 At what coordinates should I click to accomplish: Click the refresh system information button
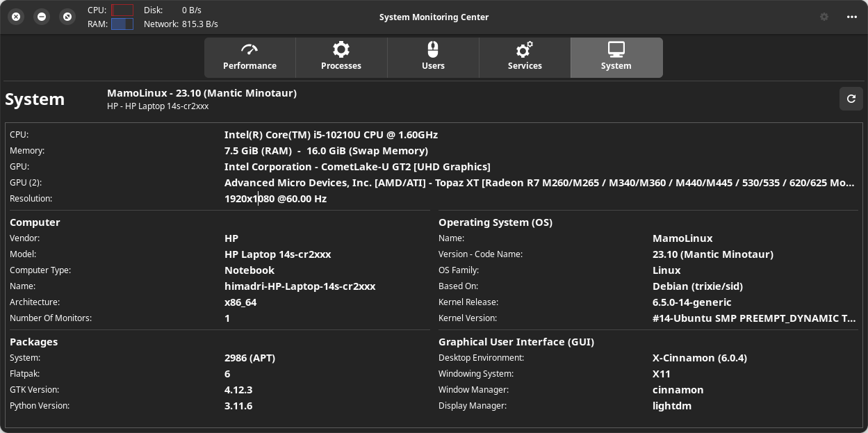851,99
